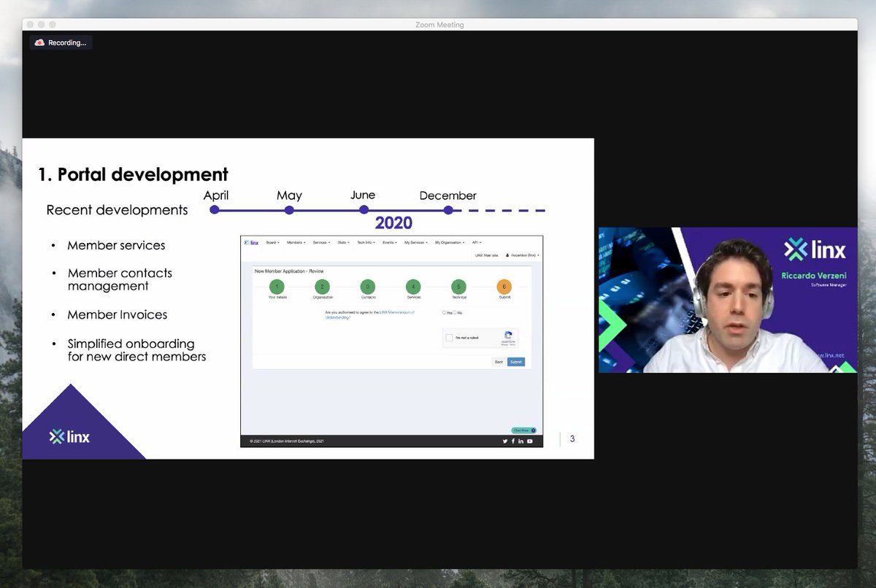Click the reCAPTCHA logo icon
The width and height of the screenshot is (876, 588).
pos(508,335)
